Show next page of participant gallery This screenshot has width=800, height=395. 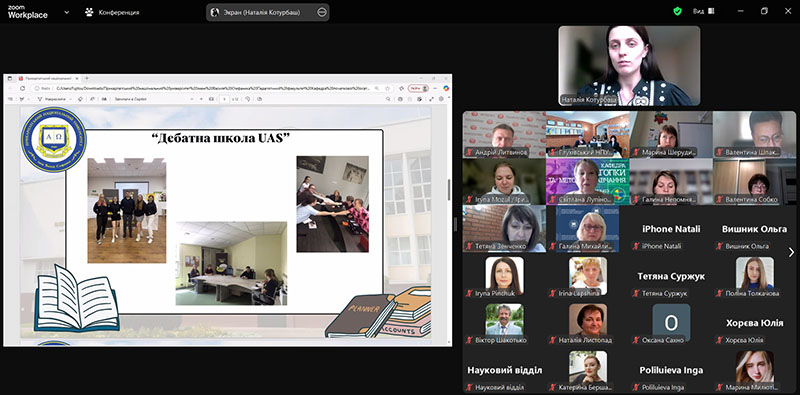[x=791, y=252]
